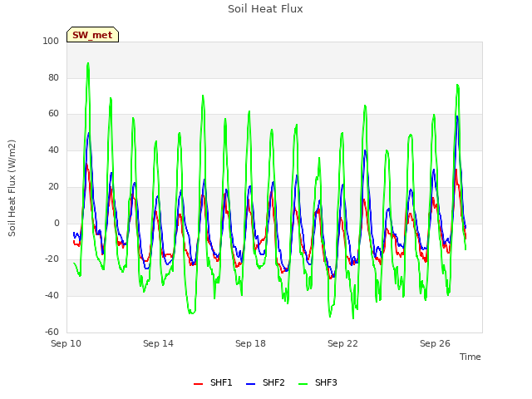532x399 pixels.
Task: Click the 0 y-axis tick label
Action: click(x=57, y=224)
